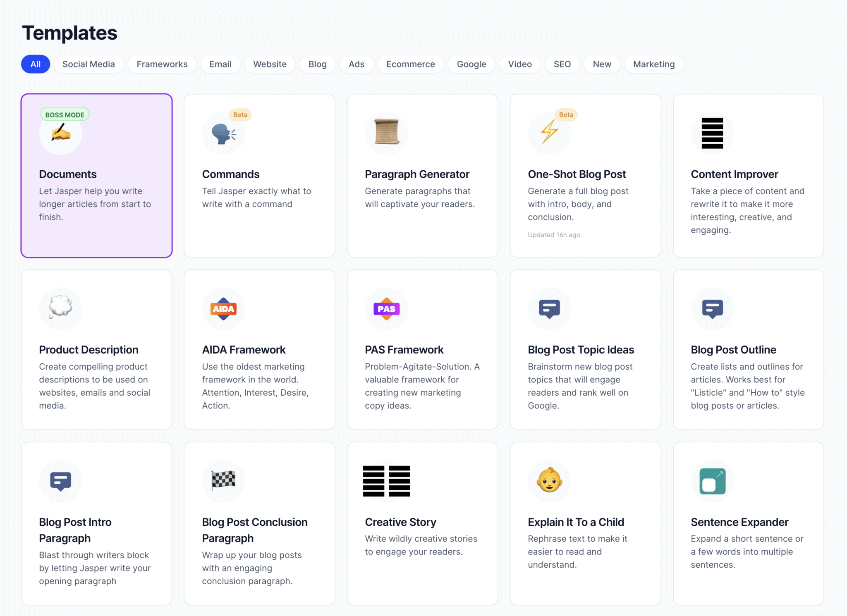Image resolution: width=847 pixels, height=616 pixels.
Task: Click the Paragraph Generator scroll icon
Action: 386,132
